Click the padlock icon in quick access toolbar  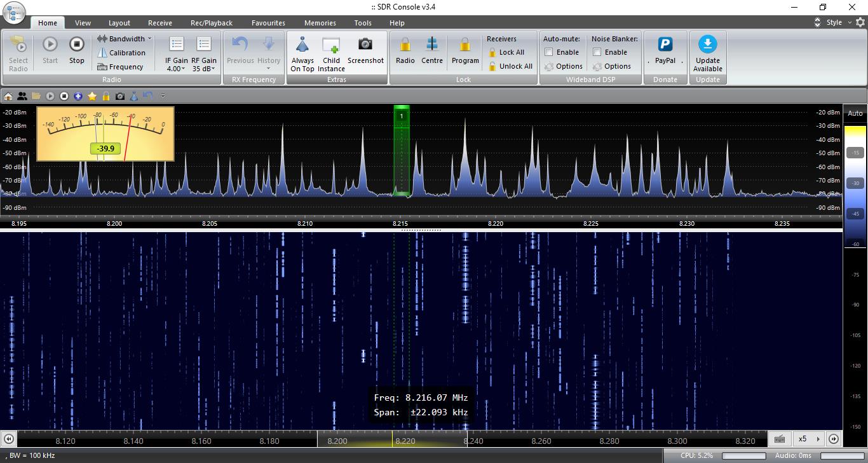(106, 96)
